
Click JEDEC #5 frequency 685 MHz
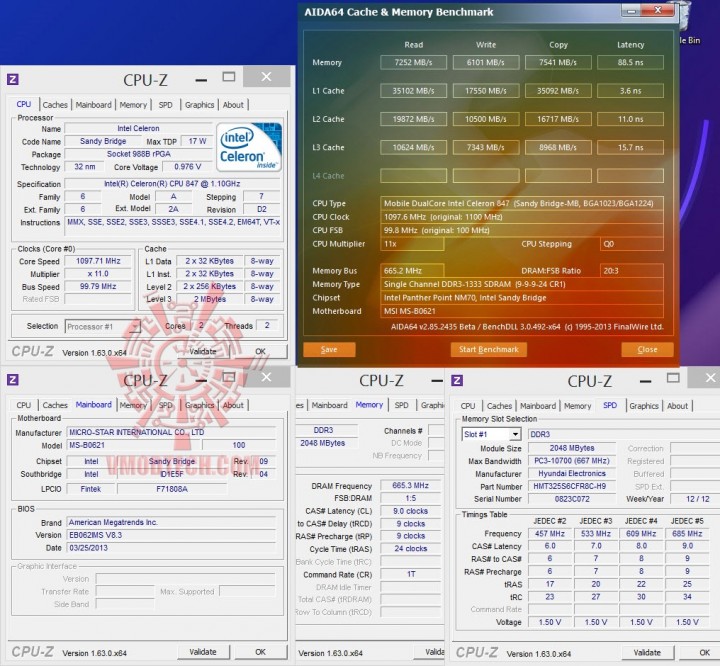(687, 534)
